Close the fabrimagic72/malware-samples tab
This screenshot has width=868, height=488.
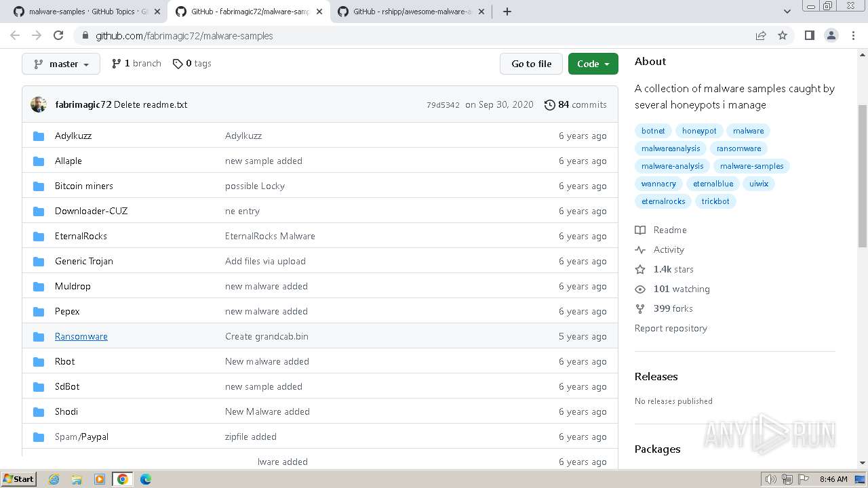(319, 12)
